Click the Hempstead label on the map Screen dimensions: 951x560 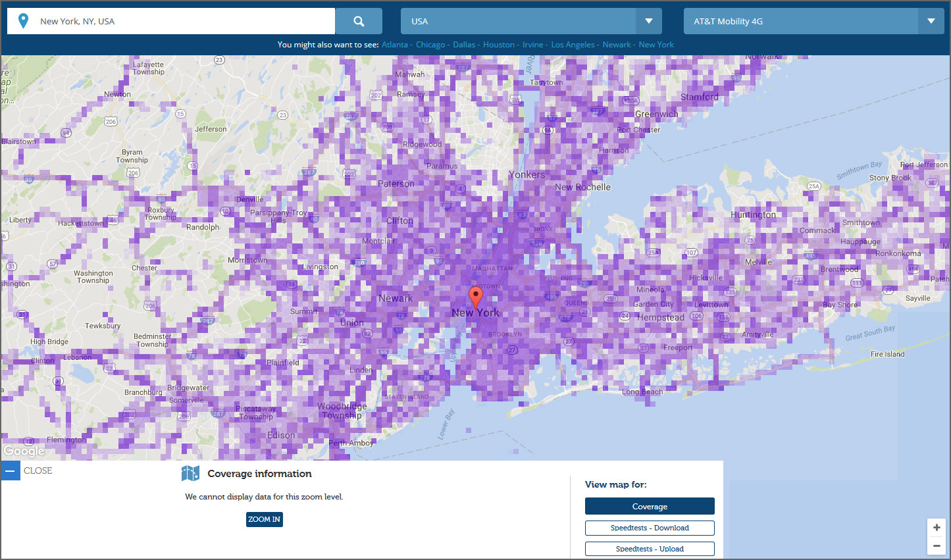point(661,317)
